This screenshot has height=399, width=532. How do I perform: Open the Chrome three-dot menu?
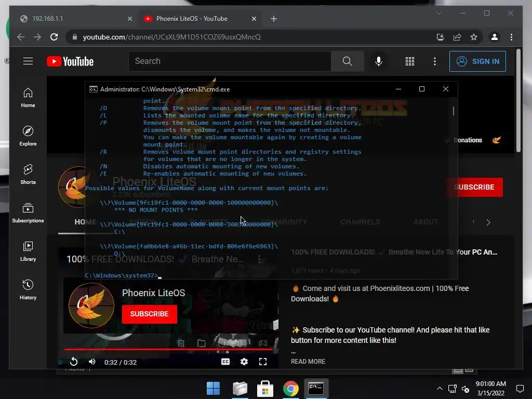(x=511, y=37)
